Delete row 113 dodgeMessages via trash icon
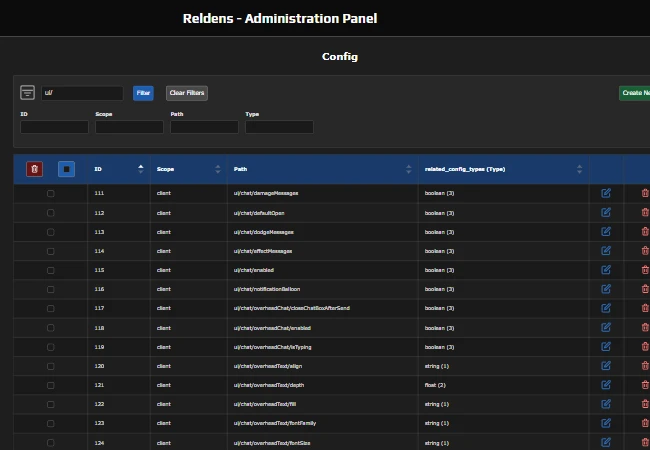650x450 pixels. 645,232
